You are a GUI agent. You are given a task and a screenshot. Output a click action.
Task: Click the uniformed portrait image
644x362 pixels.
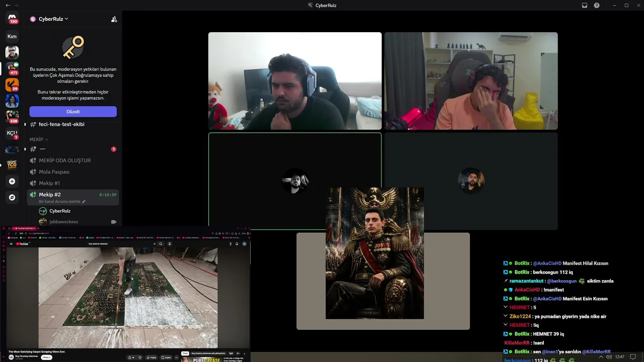[374, 253]
